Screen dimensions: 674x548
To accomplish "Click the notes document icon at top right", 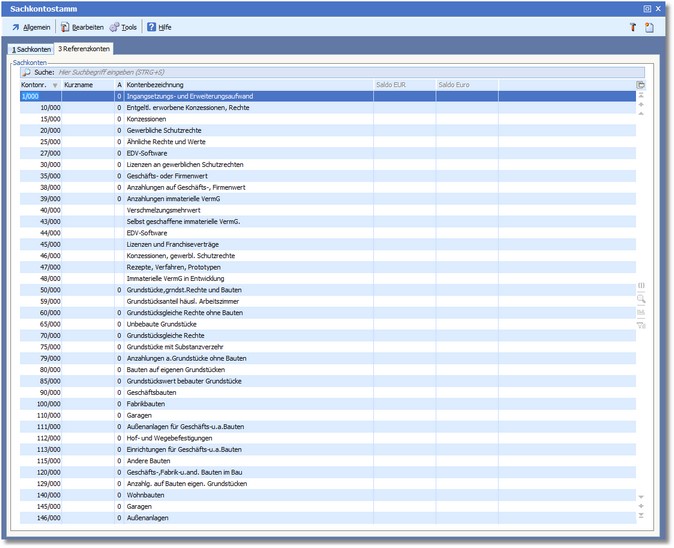I will 649,27.
